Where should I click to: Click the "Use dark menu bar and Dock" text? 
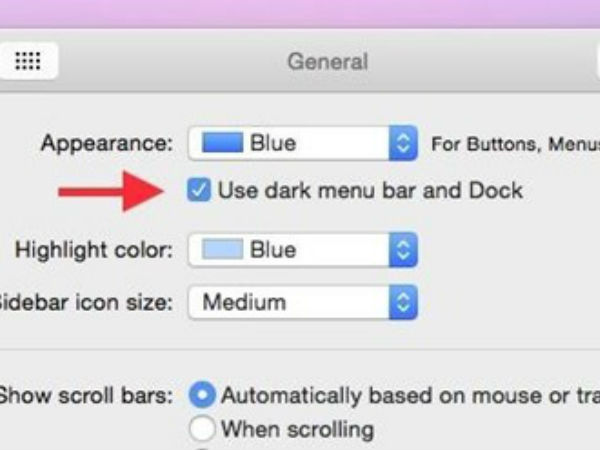370,190
